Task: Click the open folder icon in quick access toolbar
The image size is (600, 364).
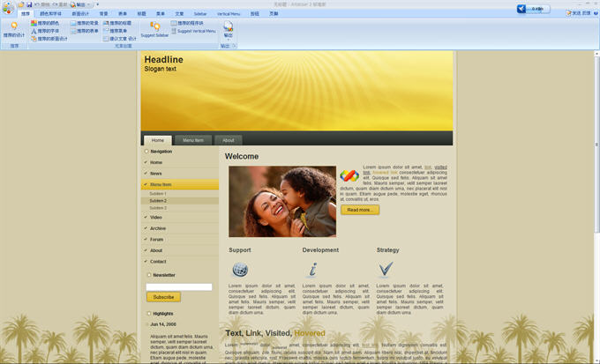Action: 21,4
